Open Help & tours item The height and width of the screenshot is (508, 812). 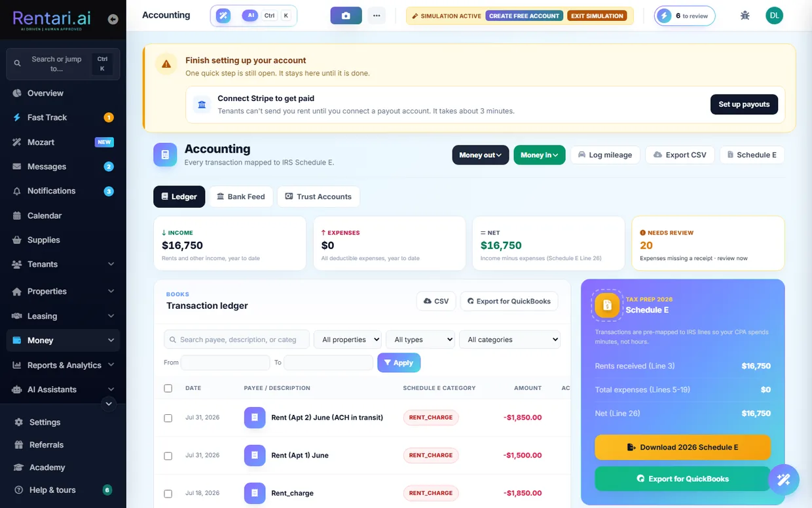pyautogui.click(x=63, y=490)
